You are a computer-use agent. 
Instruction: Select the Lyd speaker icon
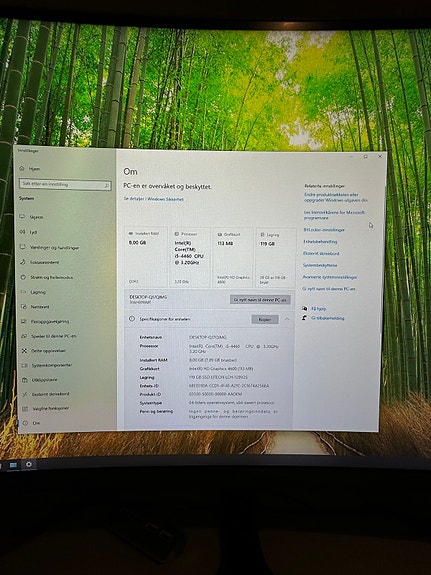coord(22,231)
